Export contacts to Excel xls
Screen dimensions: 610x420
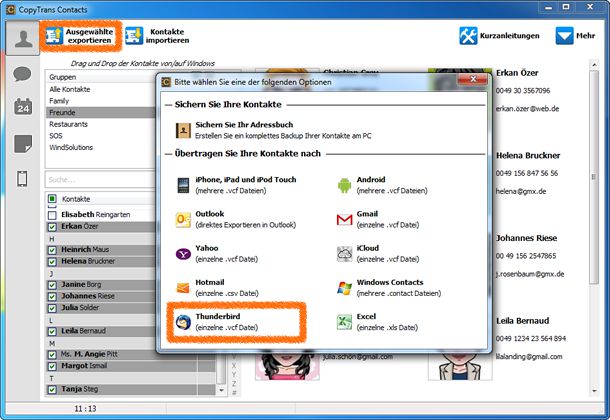tap(377, 322)
